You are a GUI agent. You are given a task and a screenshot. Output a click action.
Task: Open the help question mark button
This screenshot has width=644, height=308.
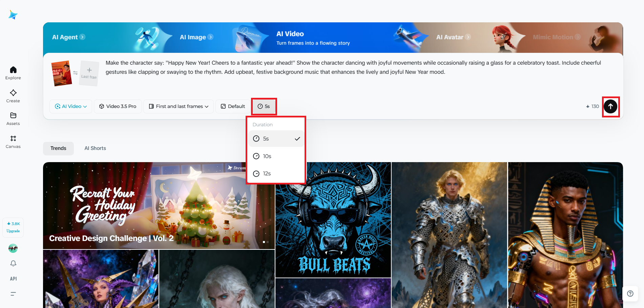630,293
